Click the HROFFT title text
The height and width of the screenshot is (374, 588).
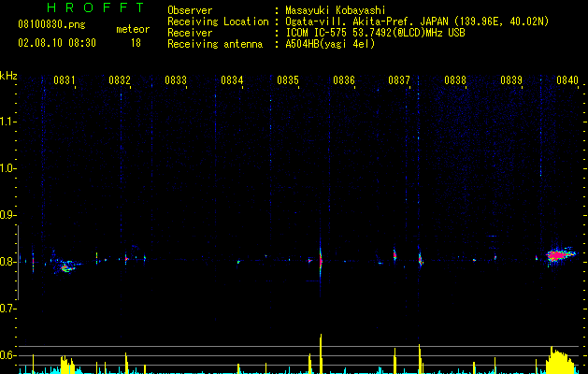[96, 7]
